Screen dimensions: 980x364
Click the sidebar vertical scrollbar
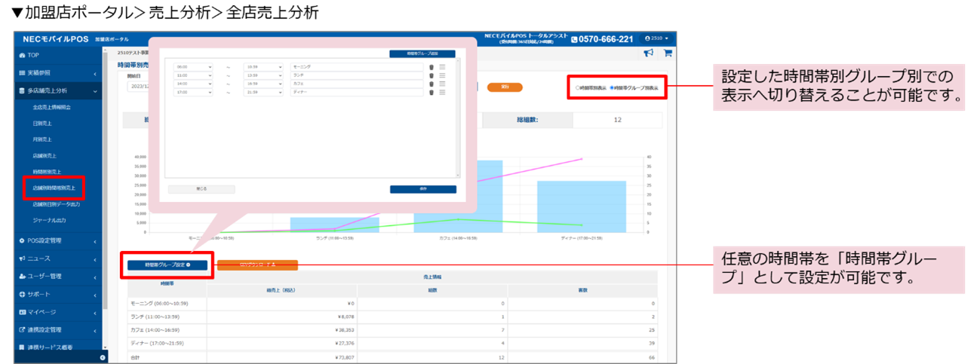point(106,181)
